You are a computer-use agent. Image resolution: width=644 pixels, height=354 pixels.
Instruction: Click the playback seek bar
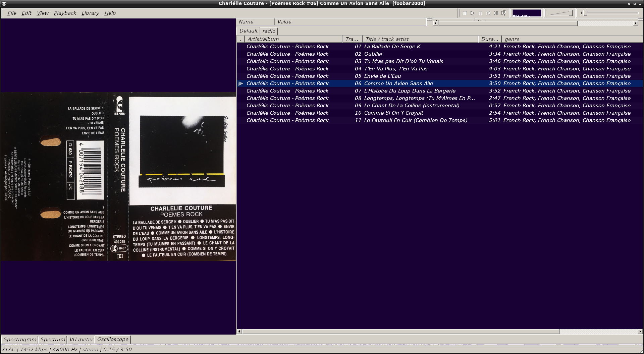610,13
